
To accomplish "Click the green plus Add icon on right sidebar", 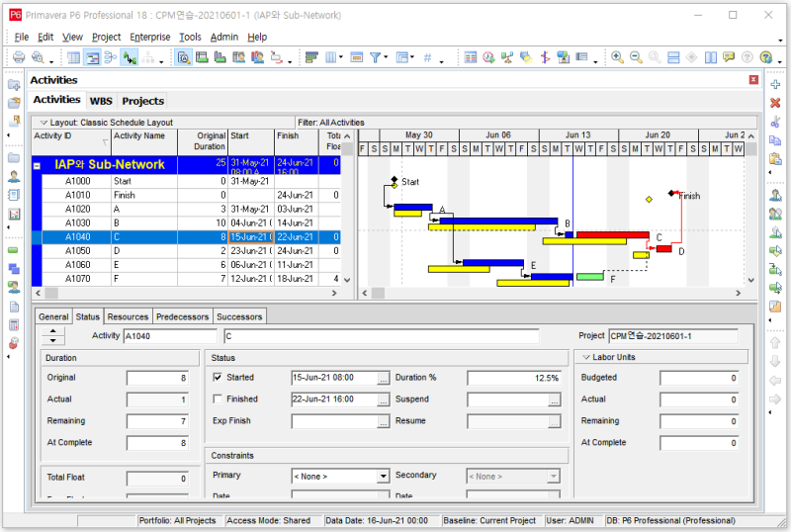I will [x=775, y=84].
